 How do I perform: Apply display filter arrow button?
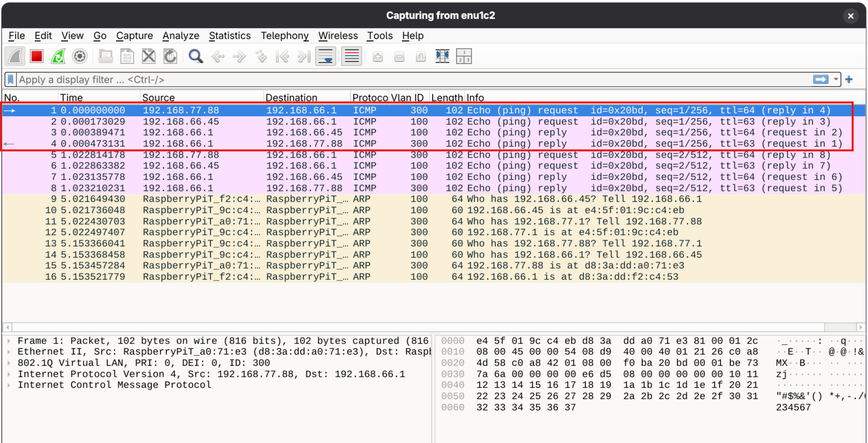[x=820, y=80]
